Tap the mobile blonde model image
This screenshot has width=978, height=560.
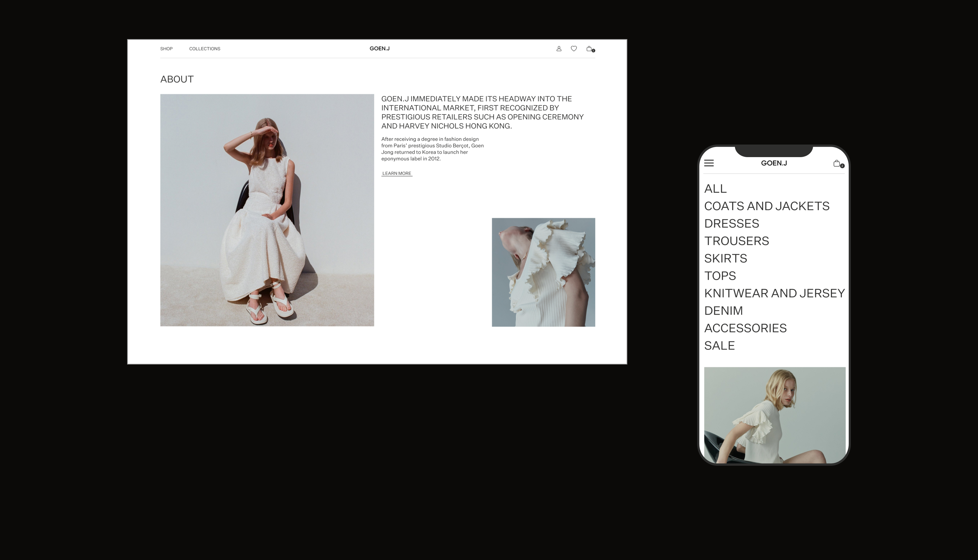[x=774, y=415]
